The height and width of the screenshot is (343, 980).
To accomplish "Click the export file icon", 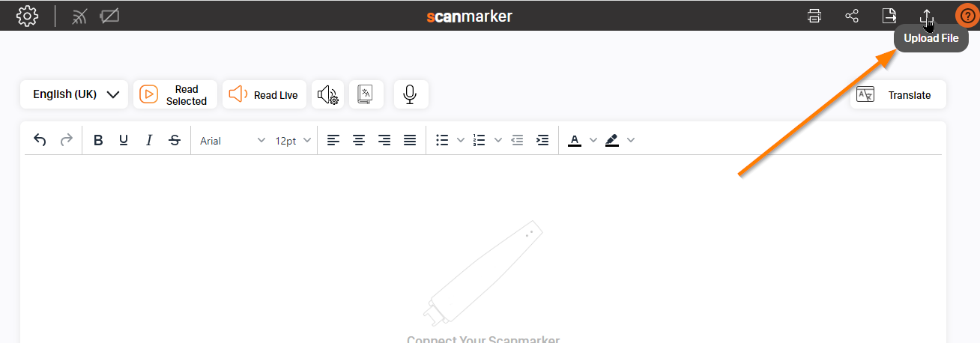I will [x=889, y=16].
